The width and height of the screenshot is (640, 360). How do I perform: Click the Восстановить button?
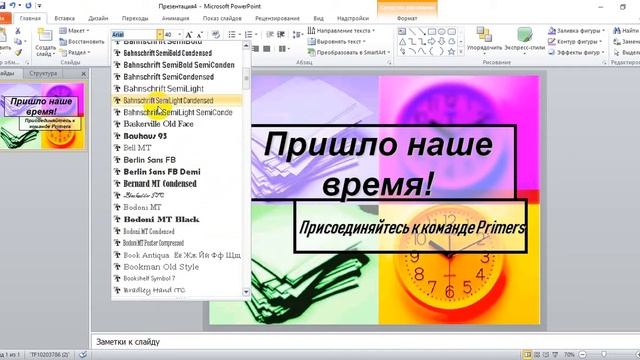tap(82, 42)
